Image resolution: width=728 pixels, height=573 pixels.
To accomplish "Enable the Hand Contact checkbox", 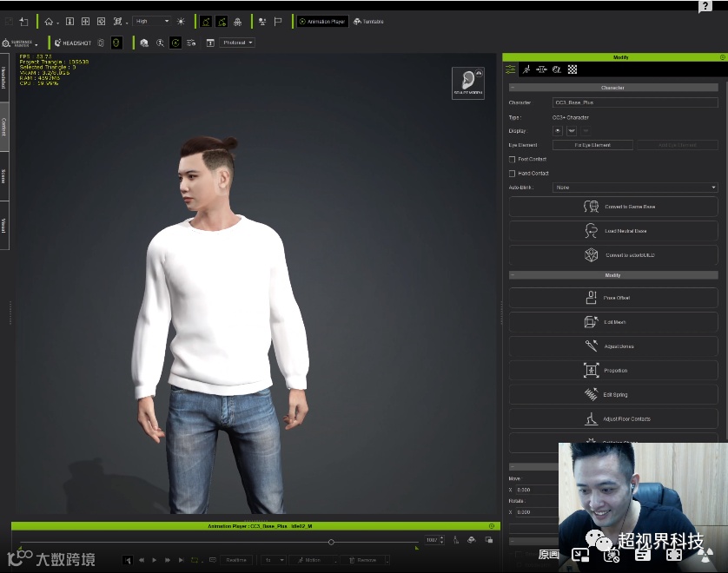I will point(513,173).
